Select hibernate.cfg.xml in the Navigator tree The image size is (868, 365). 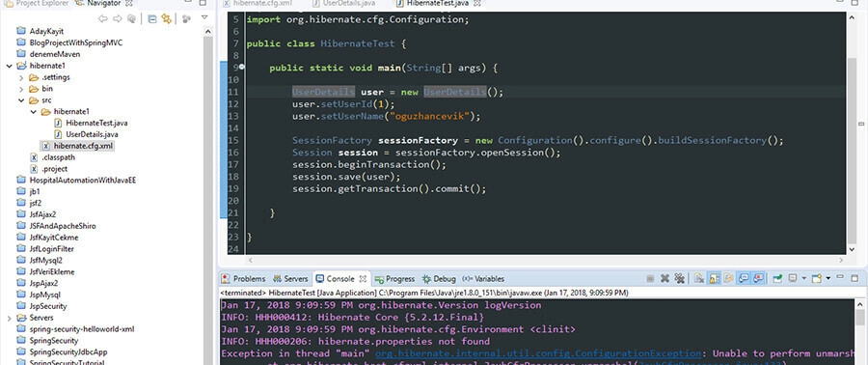pos(78,146)
